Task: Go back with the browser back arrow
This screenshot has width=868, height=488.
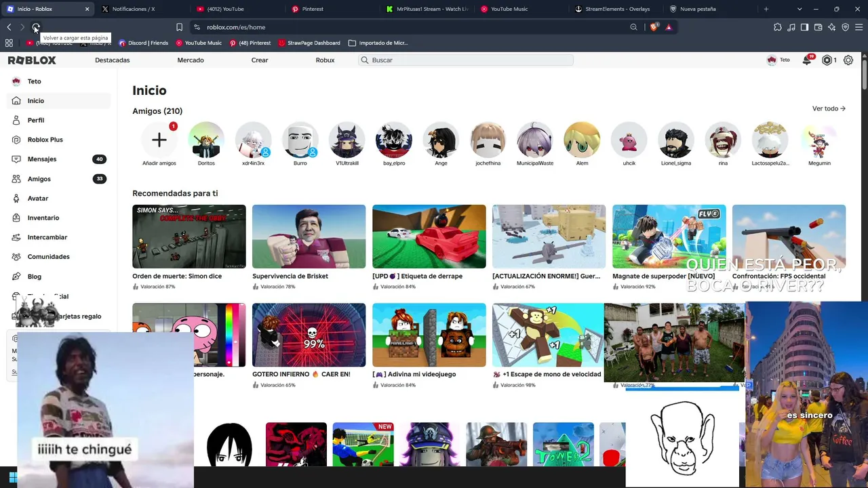Action: 9,27
